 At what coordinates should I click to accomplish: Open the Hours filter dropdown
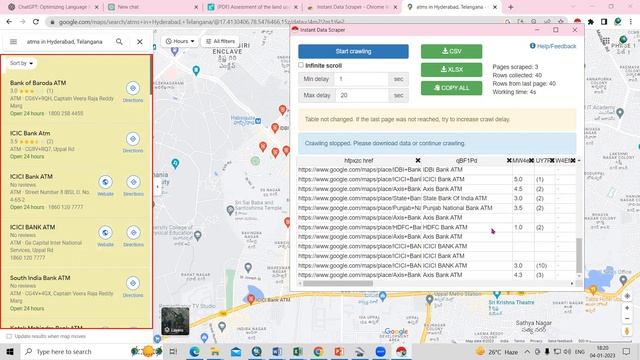point(180,41)
